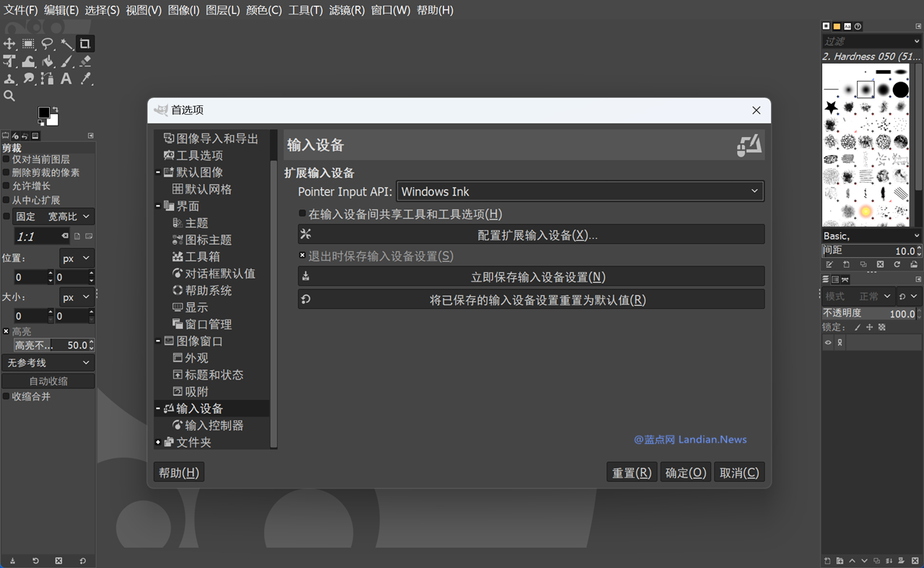924x568 pixels.
Task: Activate the Fuzzy Select magic wand
Action: pyautogui.click(x=66, y=44)
